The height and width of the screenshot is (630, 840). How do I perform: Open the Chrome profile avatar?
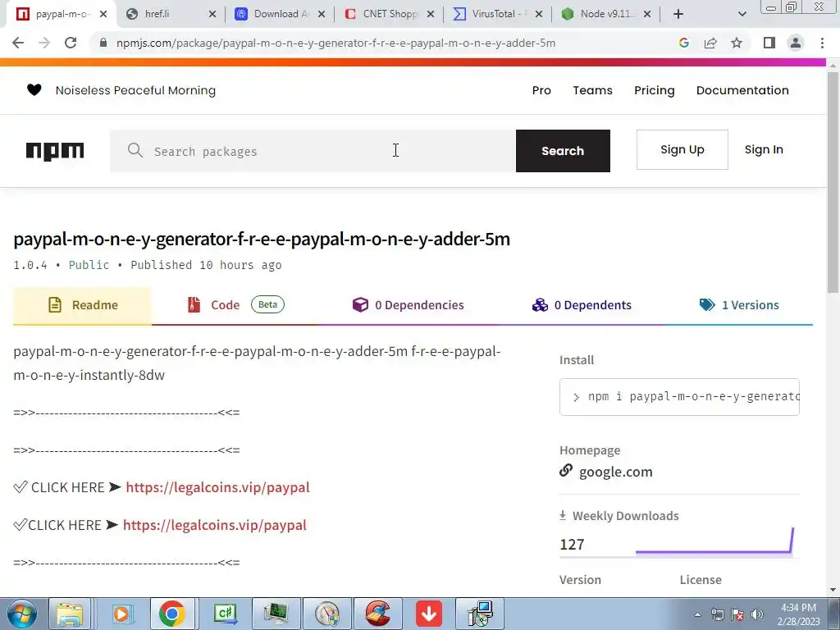tap(796, 43)
